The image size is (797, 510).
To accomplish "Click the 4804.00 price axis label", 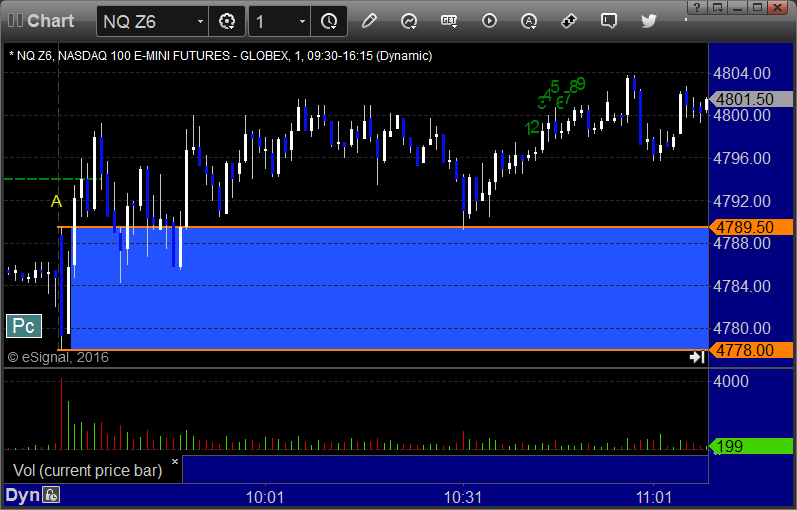I will [742, 73].
